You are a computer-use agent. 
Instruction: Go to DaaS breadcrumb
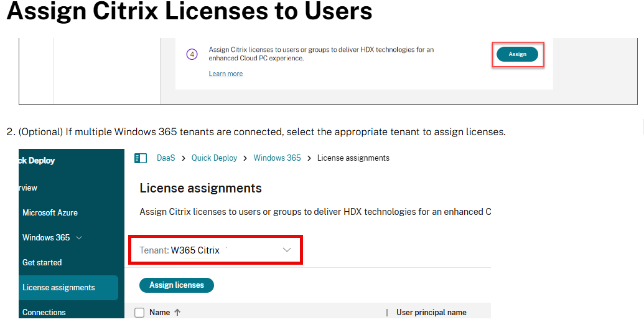tap(166, 158)
